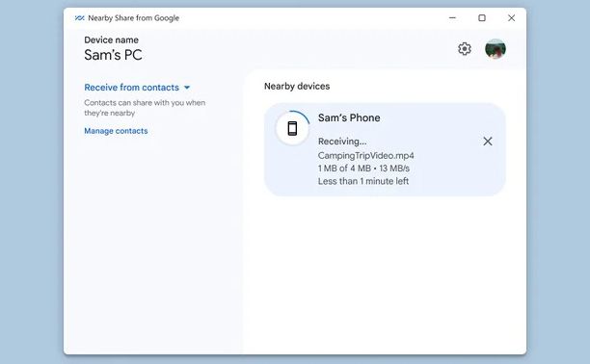This screenshot has width=590, height=364.
Task: Select the Sam's Phone device title
Action: tap(349, 117)
